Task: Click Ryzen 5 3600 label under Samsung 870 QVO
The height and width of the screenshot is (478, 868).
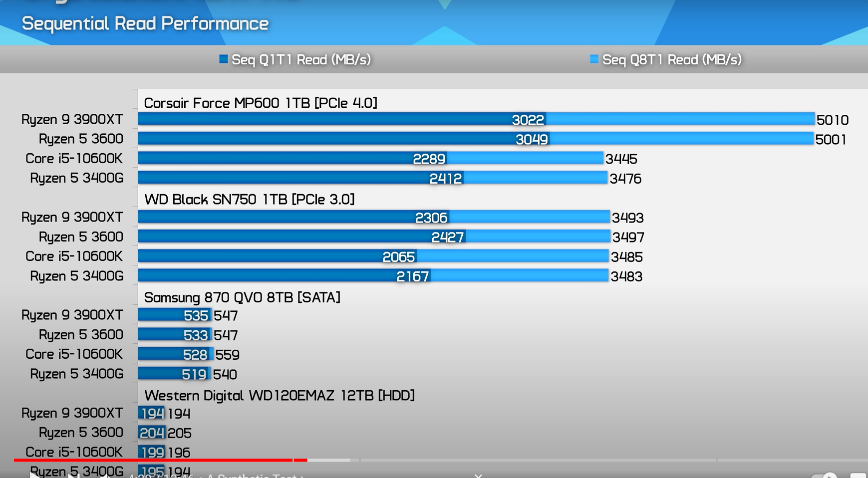Action: click(81, 334)
